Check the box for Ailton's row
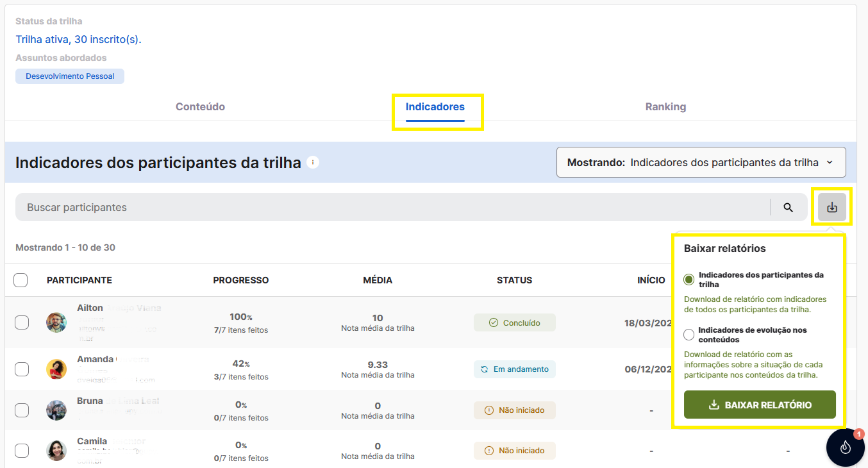The width and height of the screenshot is (868, 468). pyautogui.click(x=22, y=322)
